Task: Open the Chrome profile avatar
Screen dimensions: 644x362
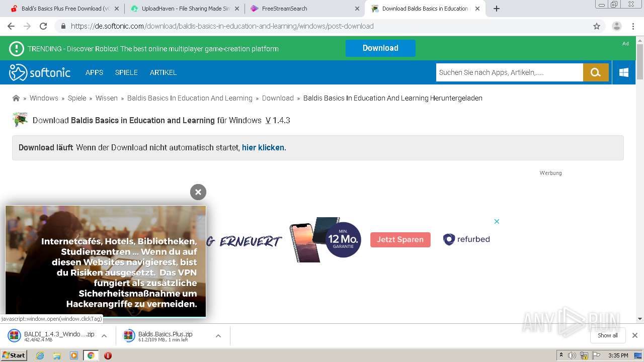Action: (x=617, y=26)
